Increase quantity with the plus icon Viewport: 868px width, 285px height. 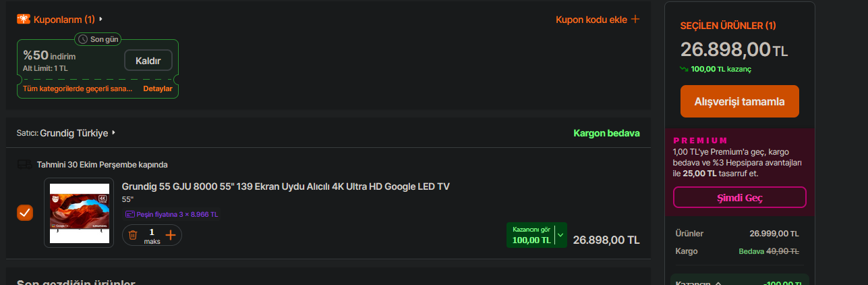(170, 235)
